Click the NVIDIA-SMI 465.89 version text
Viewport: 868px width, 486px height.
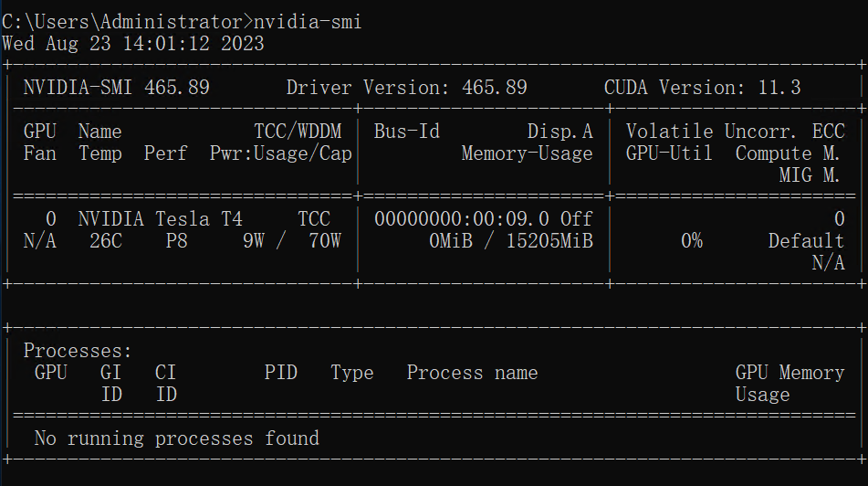[117, 88]
